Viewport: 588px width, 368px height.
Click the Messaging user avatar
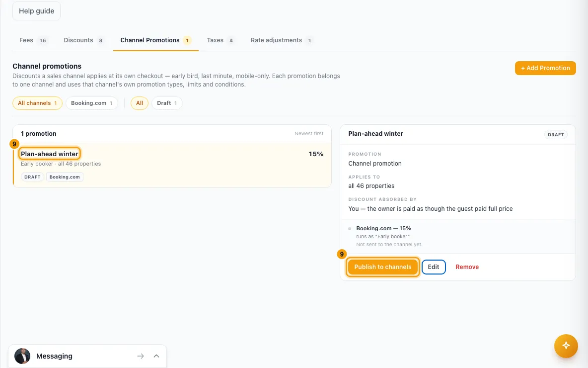tap(22, 356)
